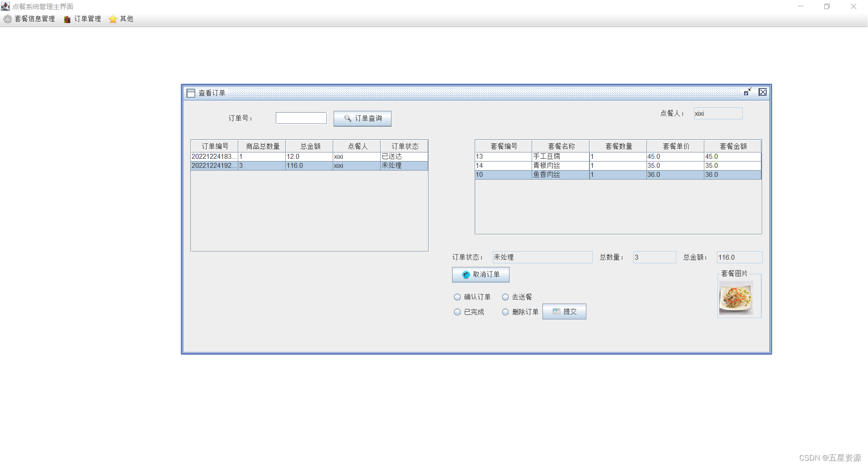Click the 12.0 total amount cell
This screenshot has width=868, height=466.
[309, 157]
